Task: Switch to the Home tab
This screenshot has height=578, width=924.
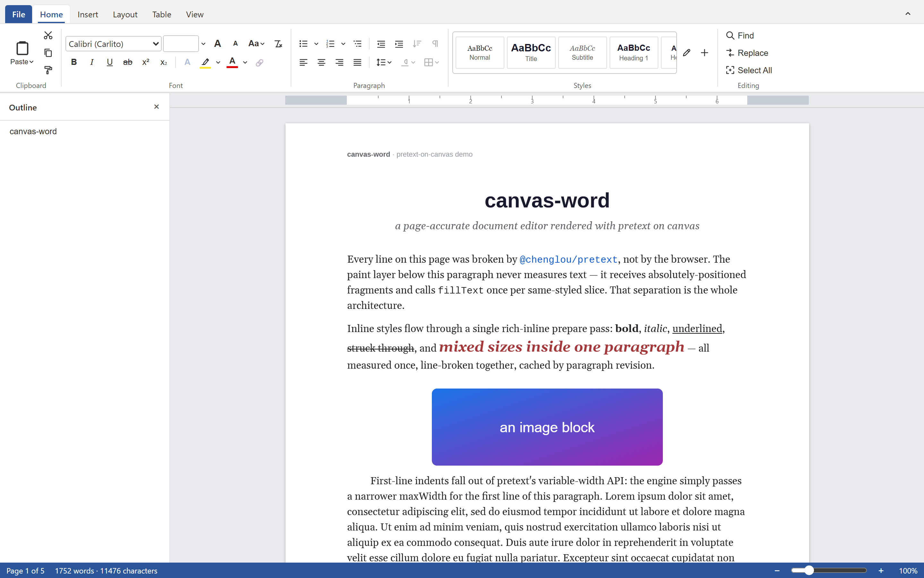Action: pyautogui.click(x=51, y=14)
